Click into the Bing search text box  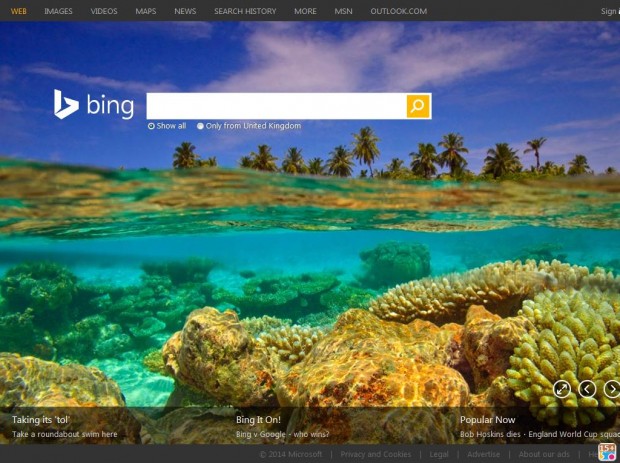coord(276,106)
